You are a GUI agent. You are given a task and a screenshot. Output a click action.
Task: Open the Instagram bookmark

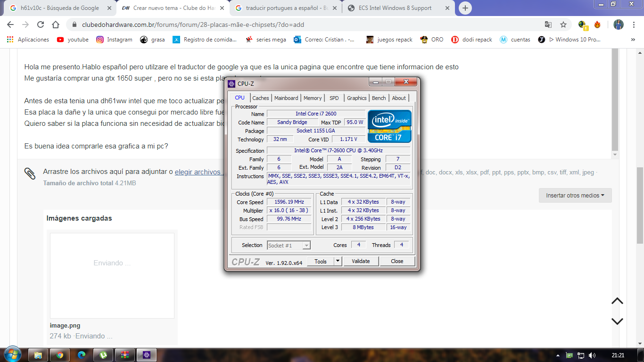pos(114,40)
